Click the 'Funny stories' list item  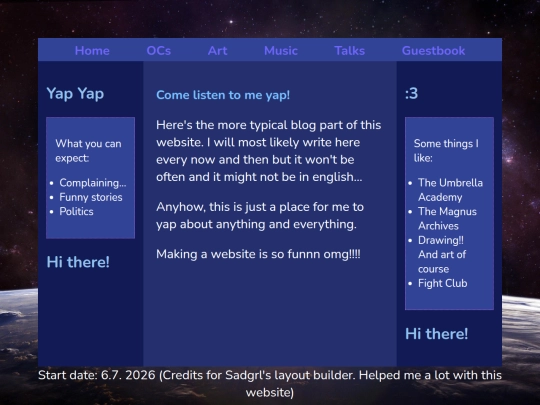tap(91, 197)
